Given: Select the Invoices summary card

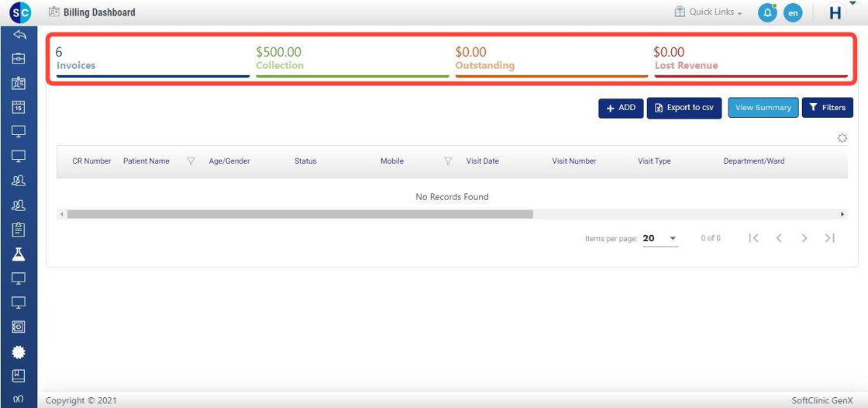Looking at the screenshot, I should tap(153, 61).
